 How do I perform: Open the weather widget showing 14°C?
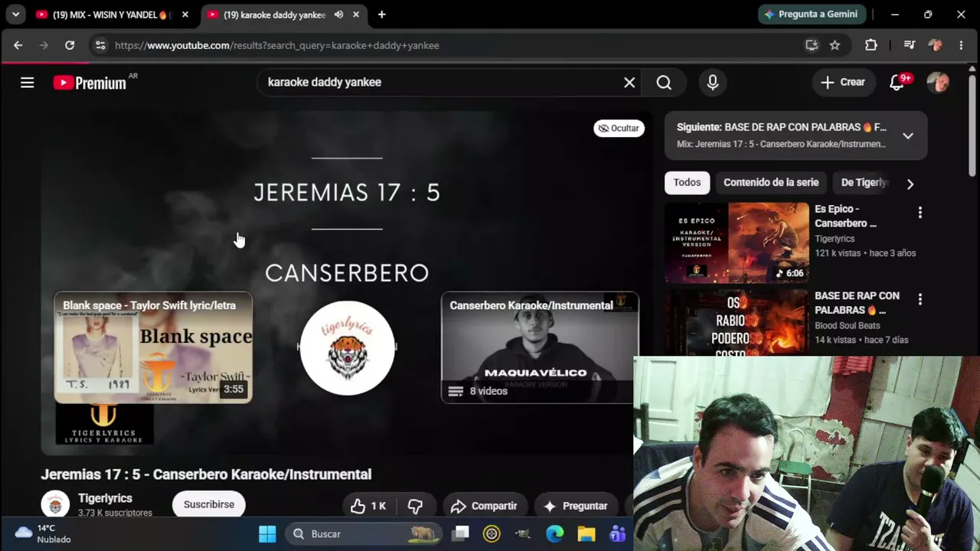43,533
